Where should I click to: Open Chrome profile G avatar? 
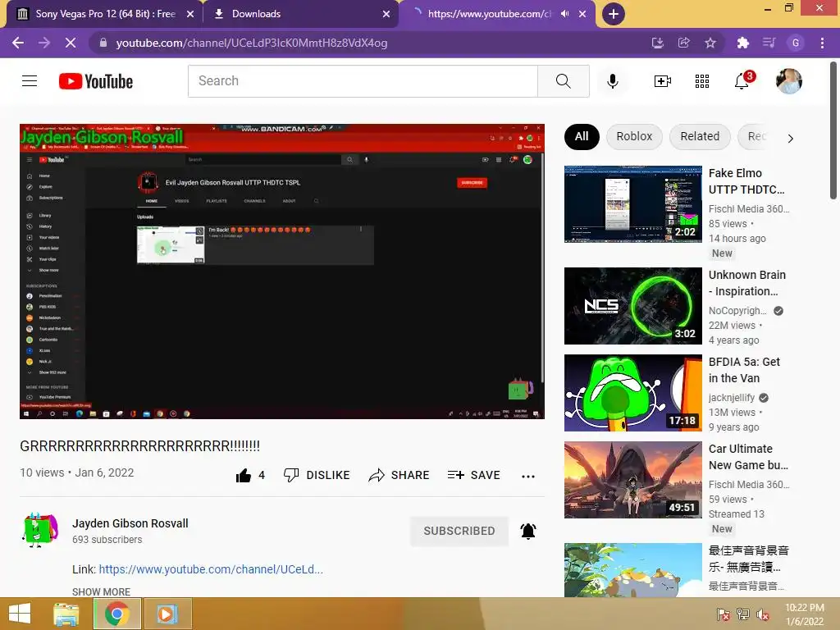pyautogui.click(x=796, y=43)
